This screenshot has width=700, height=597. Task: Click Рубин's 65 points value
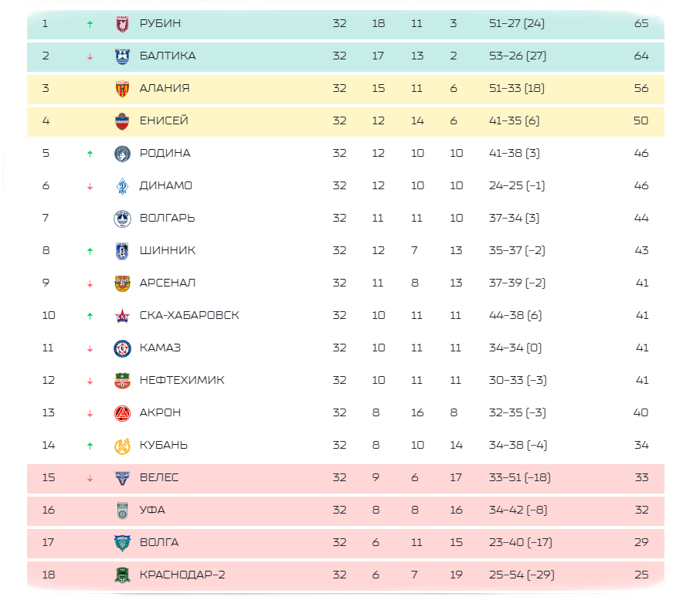pyautogui.click(x=641, y=24)
